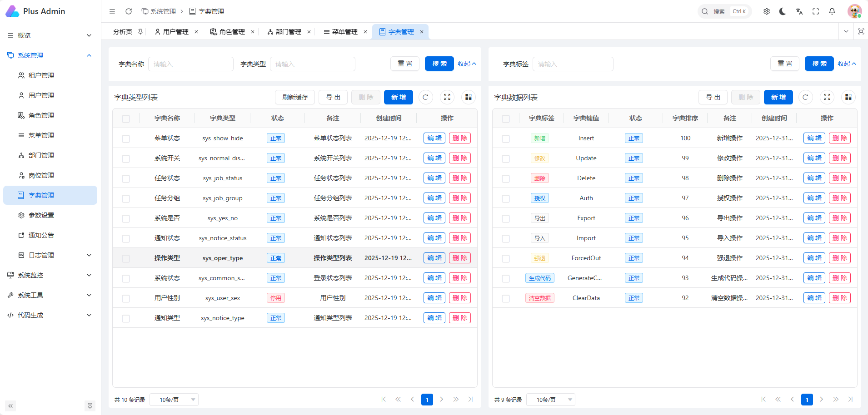The image size is (868, 415).
Task: Collapse sidebar using the hamburger icon
Action: coord(112,11)
